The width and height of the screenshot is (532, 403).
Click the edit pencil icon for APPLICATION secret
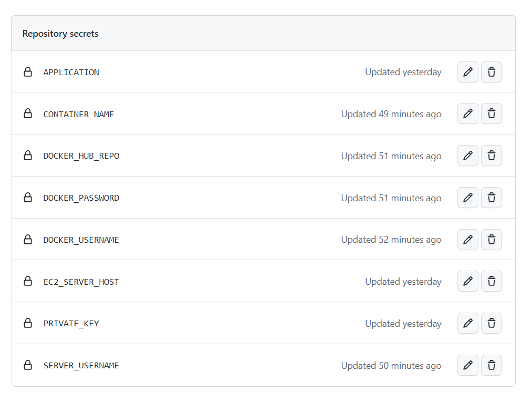tap(467, 72)
